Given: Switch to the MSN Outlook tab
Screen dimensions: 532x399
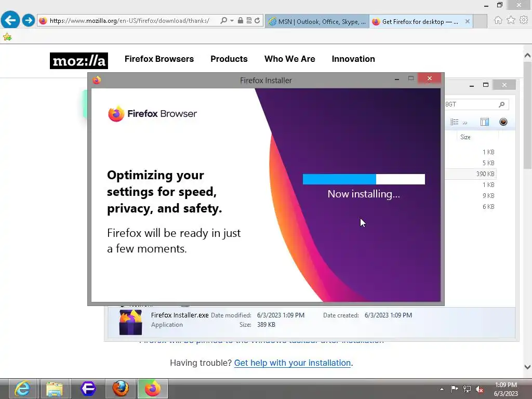Looking at the screenshot, I should click(x=317, y=21).
